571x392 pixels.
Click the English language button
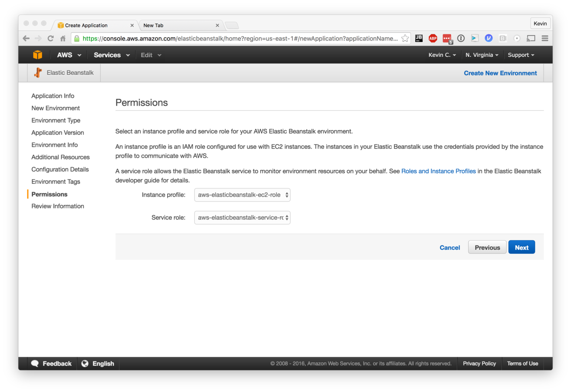coord(98,364)
